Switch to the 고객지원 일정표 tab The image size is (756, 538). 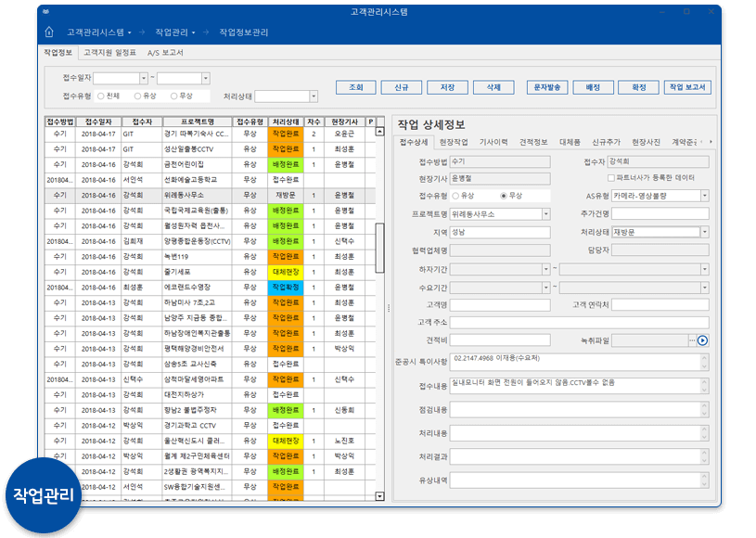[109, 53]
